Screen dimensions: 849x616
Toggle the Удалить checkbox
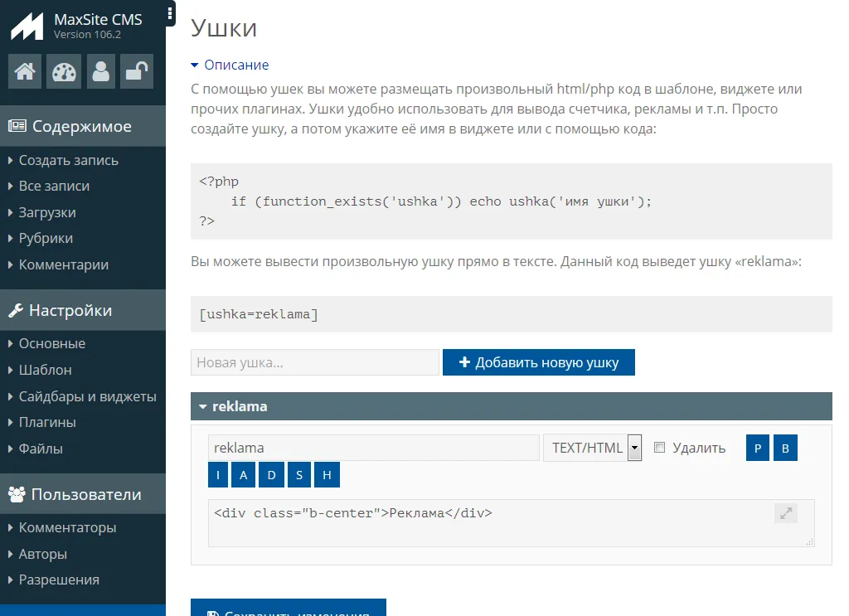pos(660,448)
